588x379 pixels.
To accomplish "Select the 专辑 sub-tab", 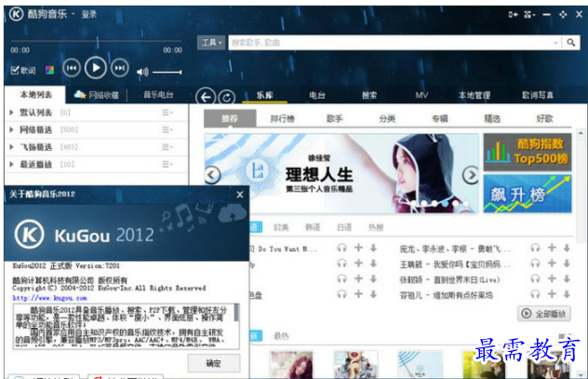I will [439, 119].
